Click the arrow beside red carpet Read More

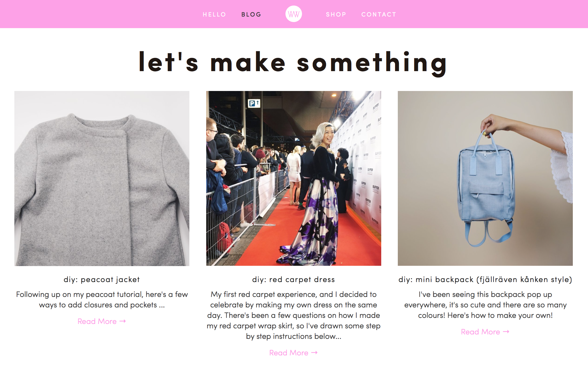pos(314,353)
